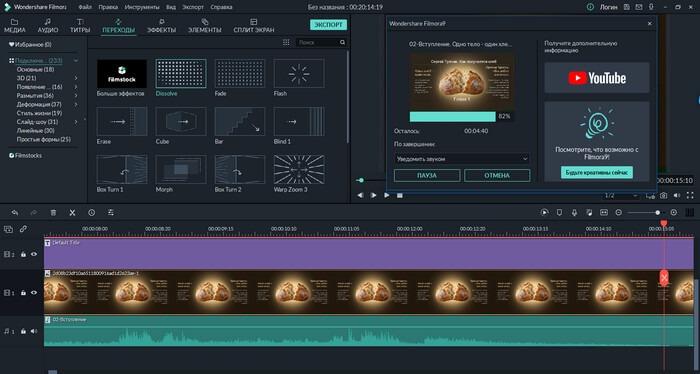Mute audio track 1 with the speaker icon
The image size is (700, 374).
pyautogui.click(x=34, y=331)
